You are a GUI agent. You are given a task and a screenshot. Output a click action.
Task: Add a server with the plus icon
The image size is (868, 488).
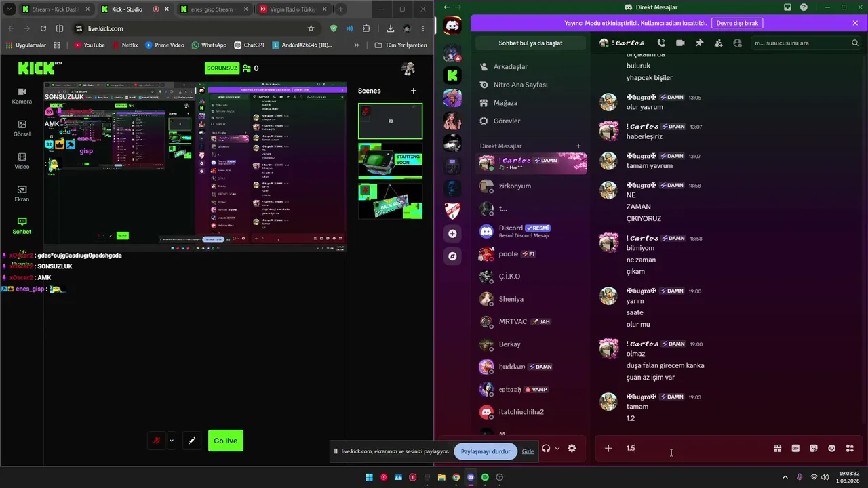tap(452, 233)
